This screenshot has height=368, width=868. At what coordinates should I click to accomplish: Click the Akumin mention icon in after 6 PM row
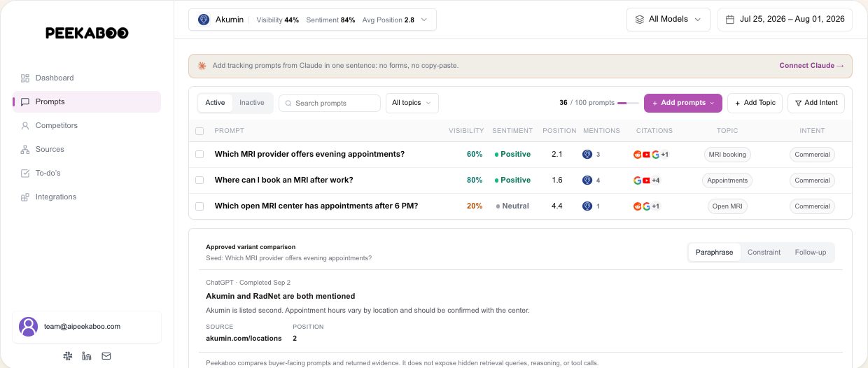[587, 206]
